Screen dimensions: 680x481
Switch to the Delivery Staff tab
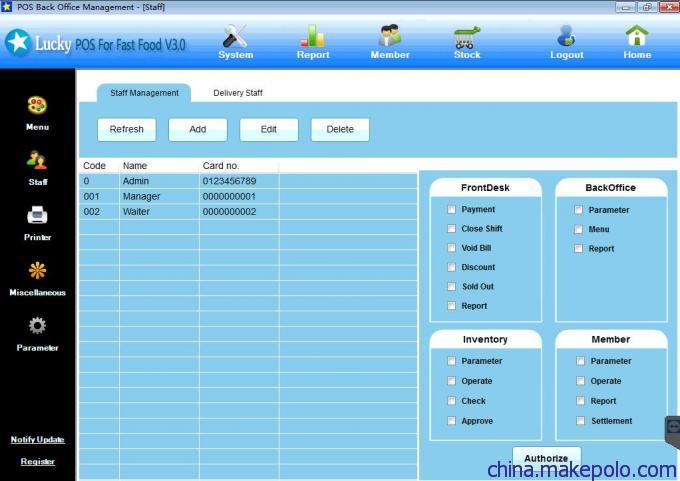coord(238,93)
